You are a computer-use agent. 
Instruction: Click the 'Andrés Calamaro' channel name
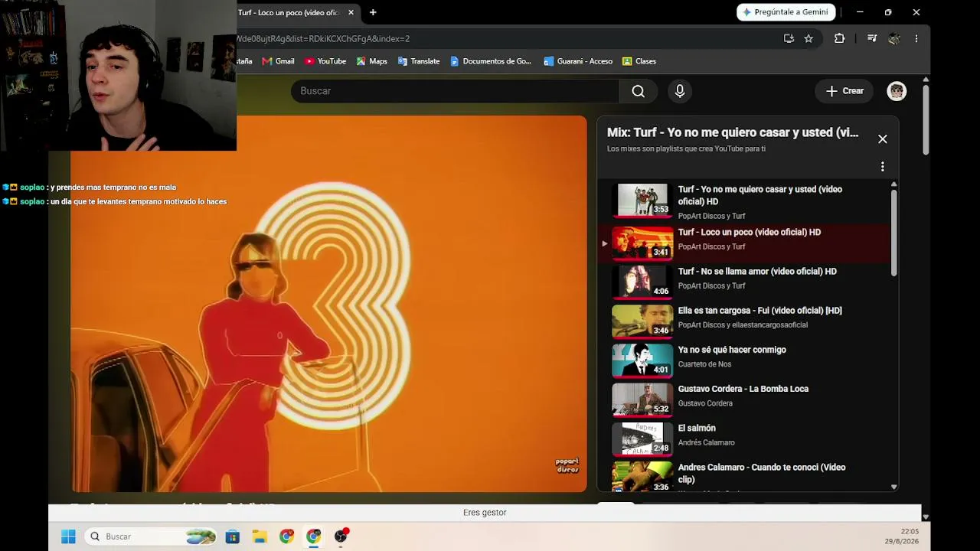pos(706,442)
